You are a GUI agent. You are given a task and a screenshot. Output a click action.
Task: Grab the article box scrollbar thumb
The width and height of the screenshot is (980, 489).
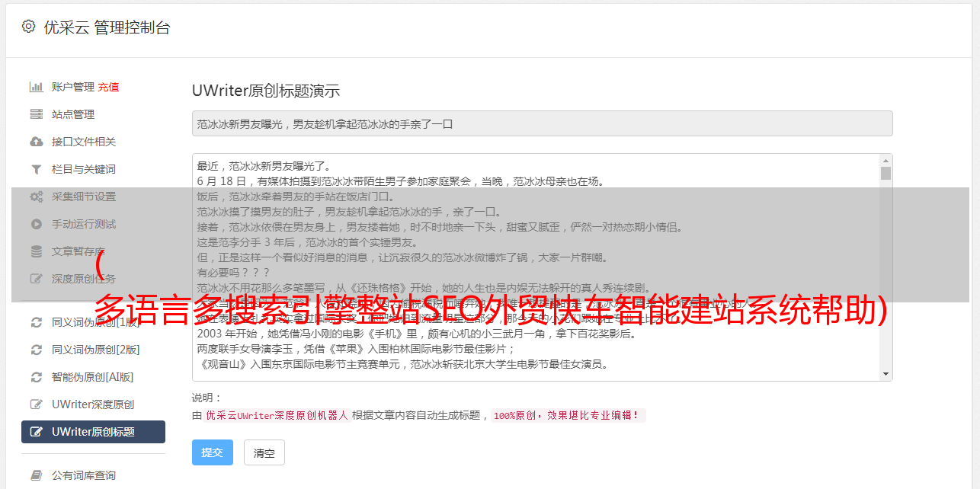click(x=886, y=174)
